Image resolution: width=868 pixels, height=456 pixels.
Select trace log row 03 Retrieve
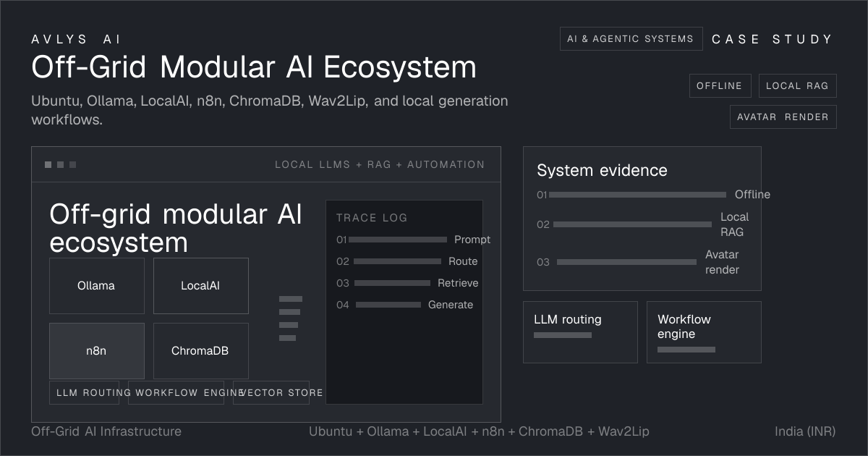[407, 283]
